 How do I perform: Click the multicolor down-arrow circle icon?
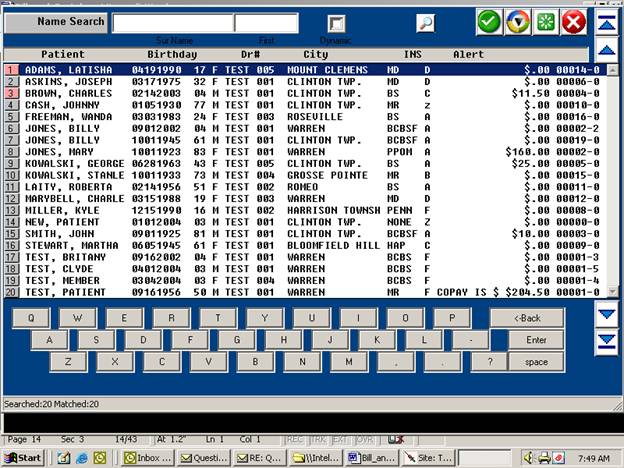517,22
